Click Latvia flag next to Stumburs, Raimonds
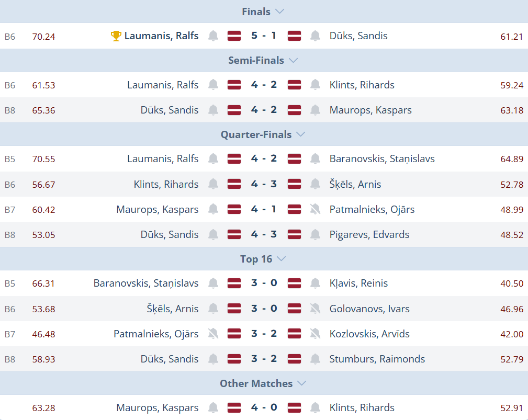The image size is (528, 420). [294, 359]
